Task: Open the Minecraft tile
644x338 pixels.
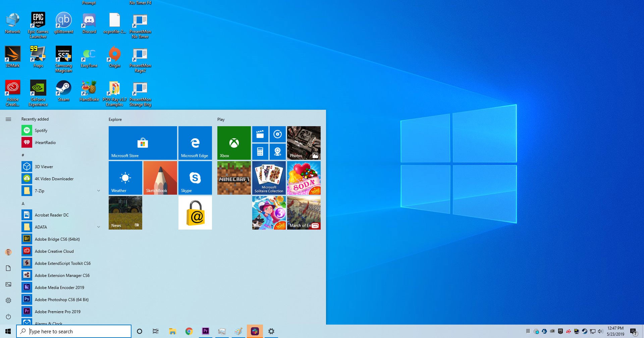Action: click(x=234, y=178)
